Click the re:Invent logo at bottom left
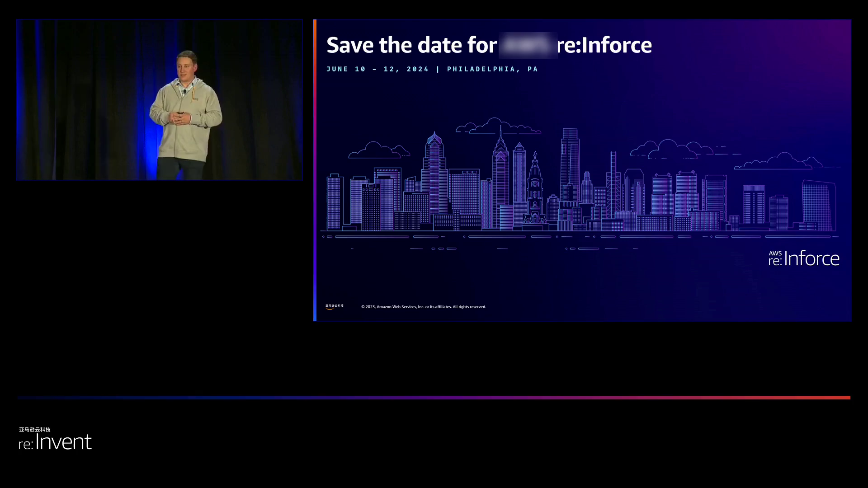The height and width of the screenshot is (488, 868). coord(55,439)
